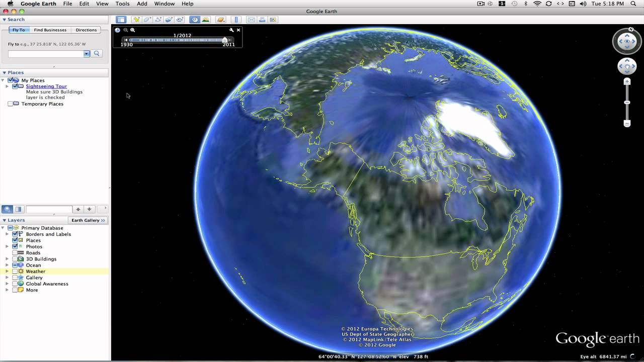The width and height of the screenshot is (644, 362).
Task: Adjust the map zoom slider handle
Action: click(627, 103)
